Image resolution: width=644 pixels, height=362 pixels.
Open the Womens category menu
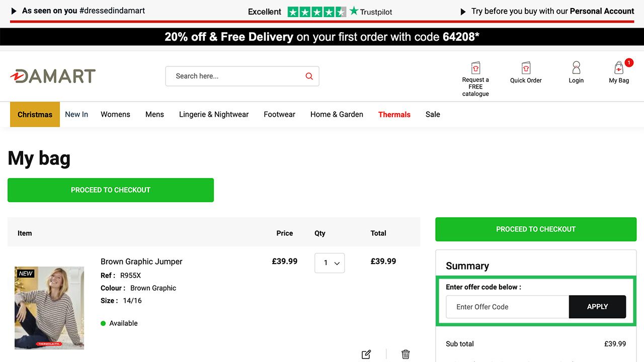click(115, 115)
